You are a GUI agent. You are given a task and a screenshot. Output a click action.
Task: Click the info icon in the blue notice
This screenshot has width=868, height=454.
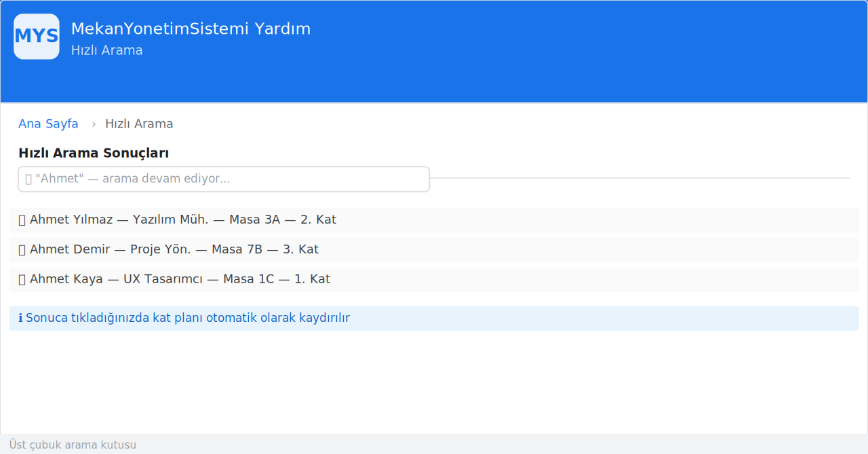(x=20, y=318)
